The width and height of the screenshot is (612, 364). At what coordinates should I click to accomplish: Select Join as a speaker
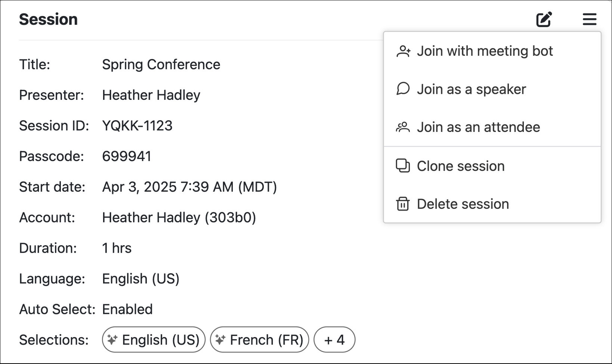tap(472, 89)
